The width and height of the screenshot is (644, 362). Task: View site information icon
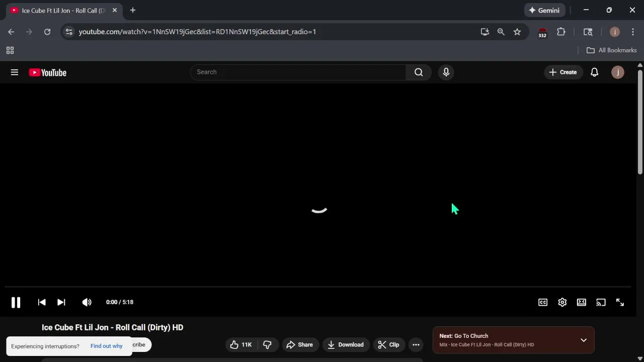[x=69, y=32]
